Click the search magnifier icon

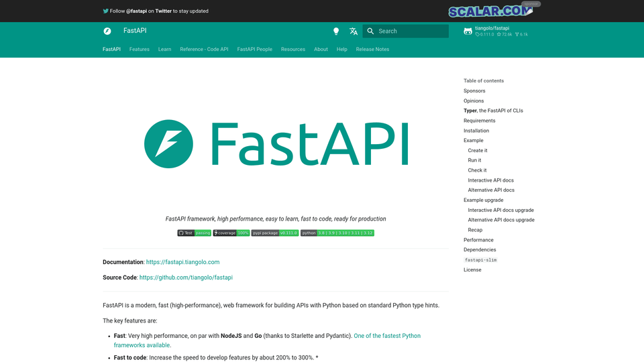click(370, 32)
